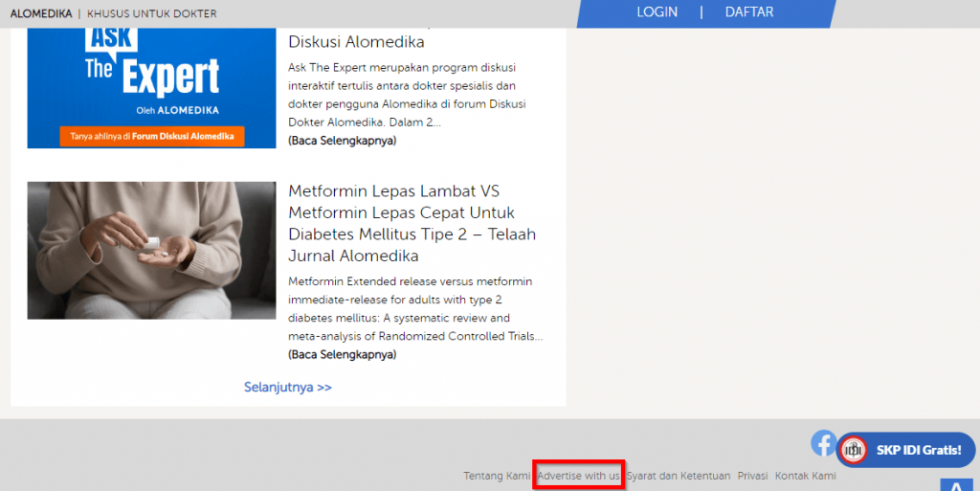
Task: Click the SKP IDI Gratis! button
Action: click(x=905, y=450)
